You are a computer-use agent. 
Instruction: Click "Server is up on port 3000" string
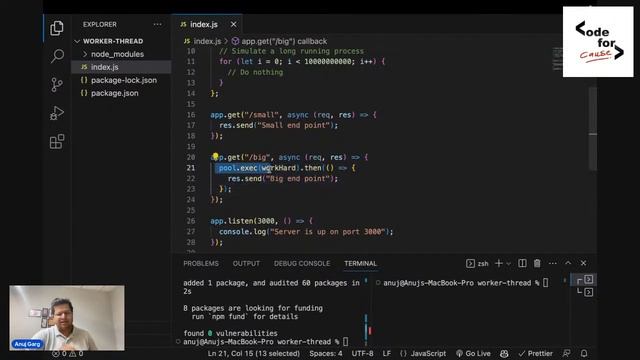pos(327,231)
